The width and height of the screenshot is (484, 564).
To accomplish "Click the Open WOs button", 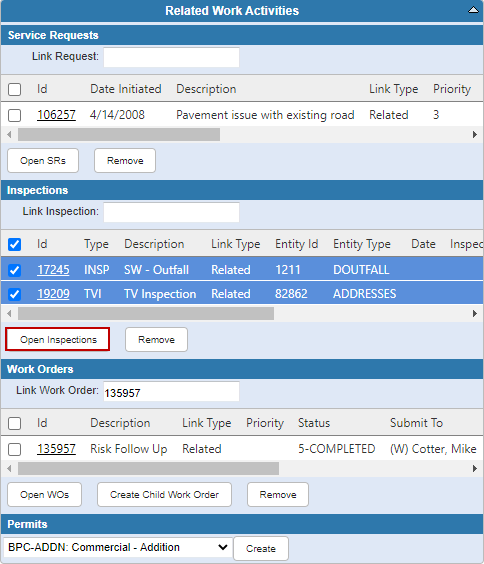I will 44,495.
